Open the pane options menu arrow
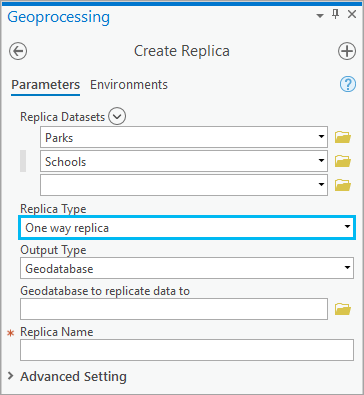Image resolution: width=364 pixels, height=395 pixels. pyautogui.click(x=320, y=16)
